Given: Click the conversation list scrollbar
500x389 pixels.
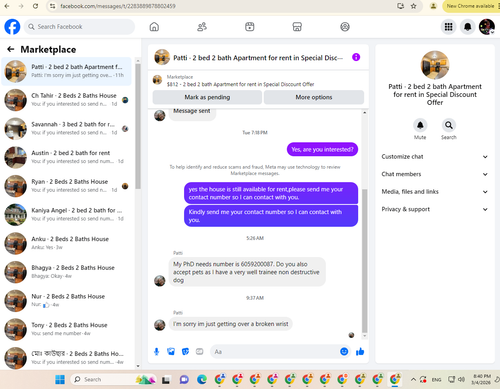Looking at the screenshot, I should (138, 127).
